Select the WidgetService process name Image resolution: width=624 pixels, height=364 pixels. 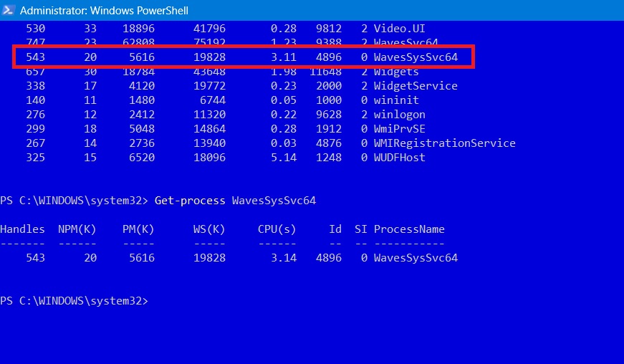416,86
